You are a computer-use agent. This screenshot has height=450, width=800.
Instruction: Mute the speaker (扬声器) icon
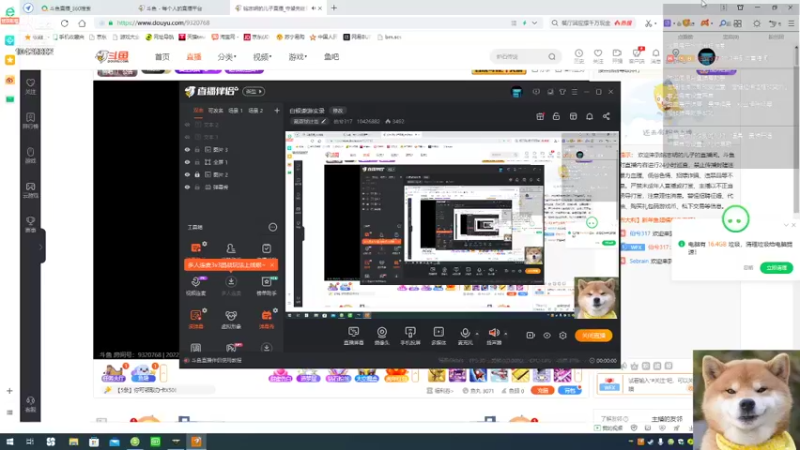pos(494,333)
